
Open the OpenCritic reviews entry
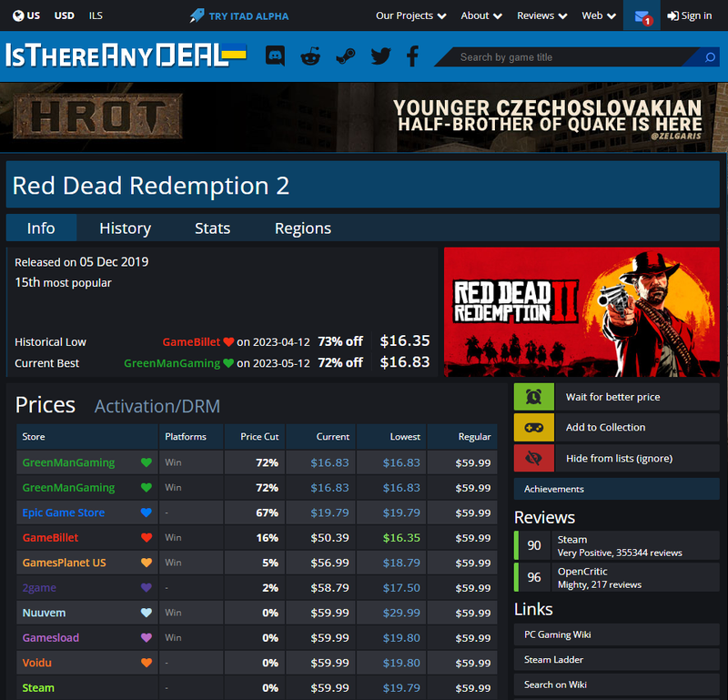point(617,577)
